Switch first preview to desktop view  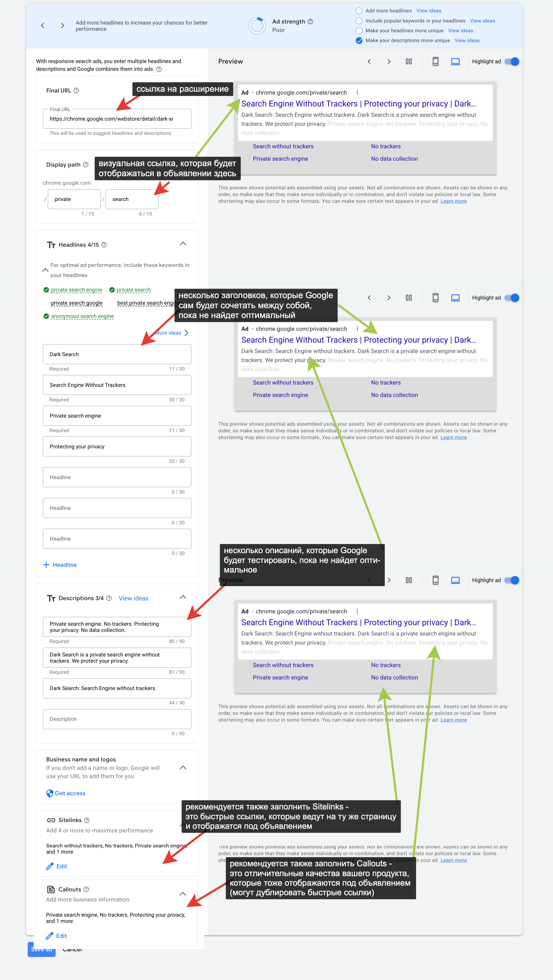[455, 62]
